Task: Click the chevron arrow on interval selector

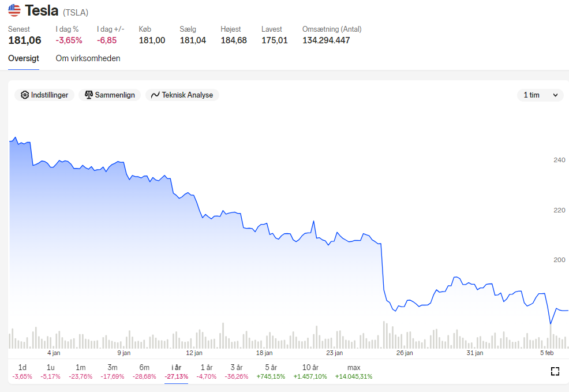Action: point(555,95)
